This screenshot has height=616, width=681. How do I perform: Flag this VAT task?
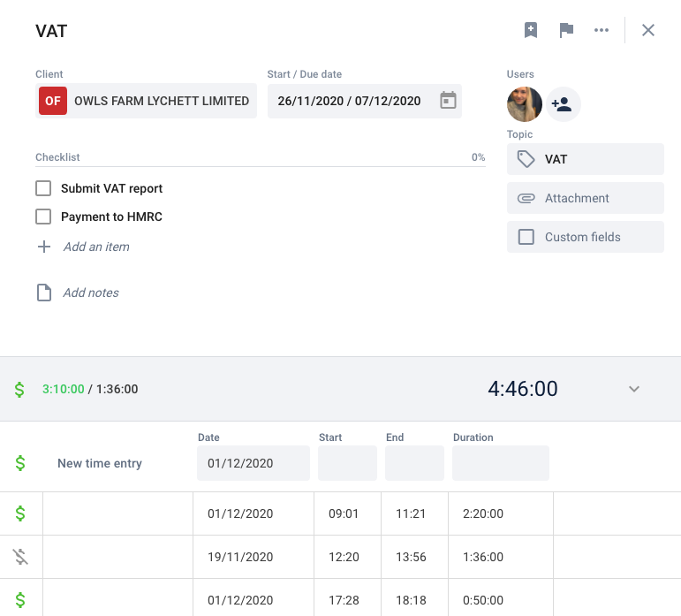click(x=566, y=30)
